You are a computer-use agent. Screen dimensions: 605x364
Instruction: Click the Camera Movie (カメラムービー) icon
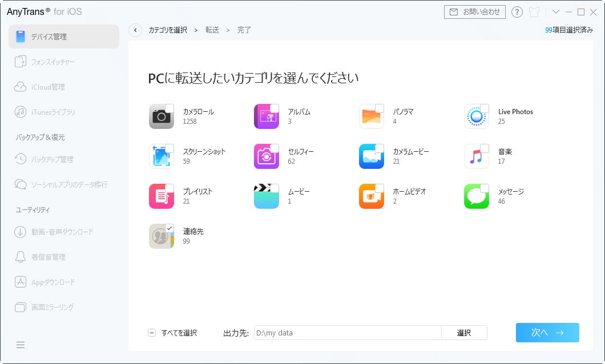click(x=371, y=156)
